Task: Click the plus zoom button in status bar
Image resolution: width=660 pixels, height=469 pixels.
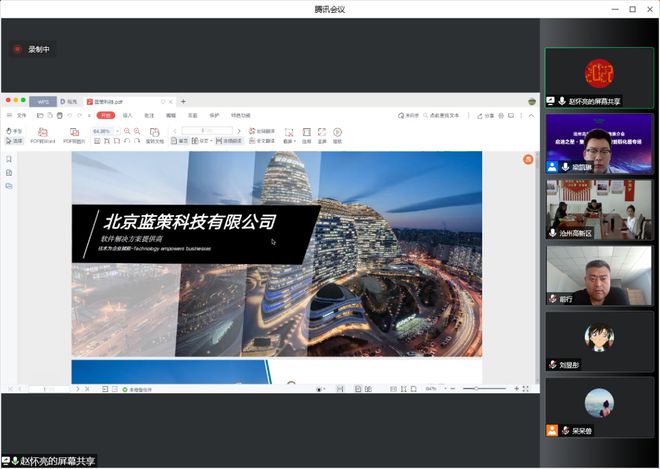Action: (x=516, y=389)
